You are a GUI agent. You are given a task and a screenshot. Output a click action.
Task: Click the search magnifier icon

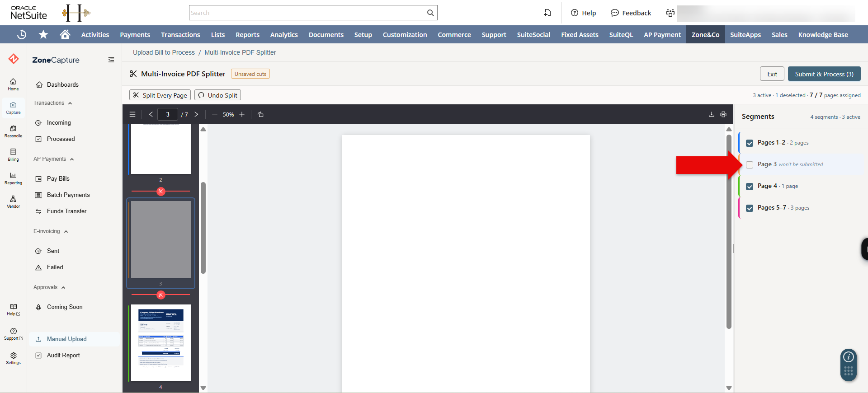[x=430, y=13]
